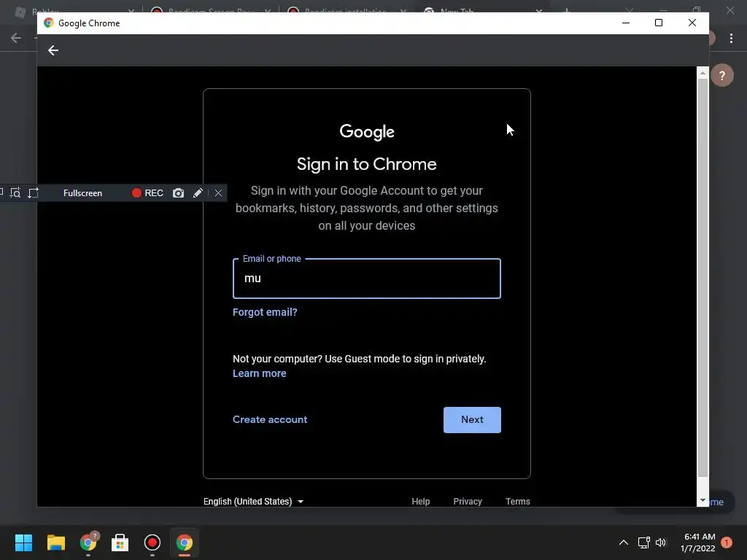Open File Explorer from the taskbar

click(x=55, y=542)
